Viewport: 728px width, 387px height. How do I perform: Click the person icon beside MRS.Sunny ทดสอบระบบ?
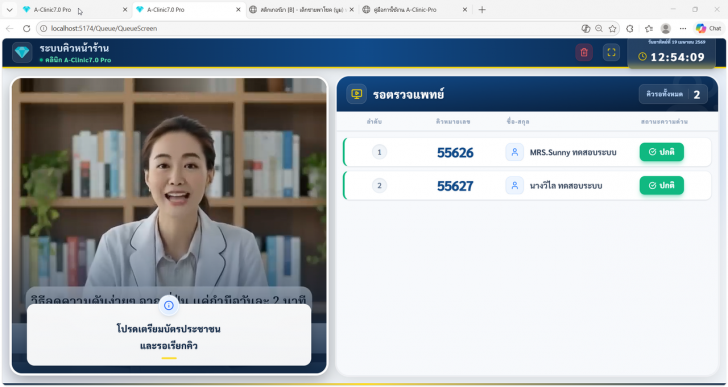point(514,152)
